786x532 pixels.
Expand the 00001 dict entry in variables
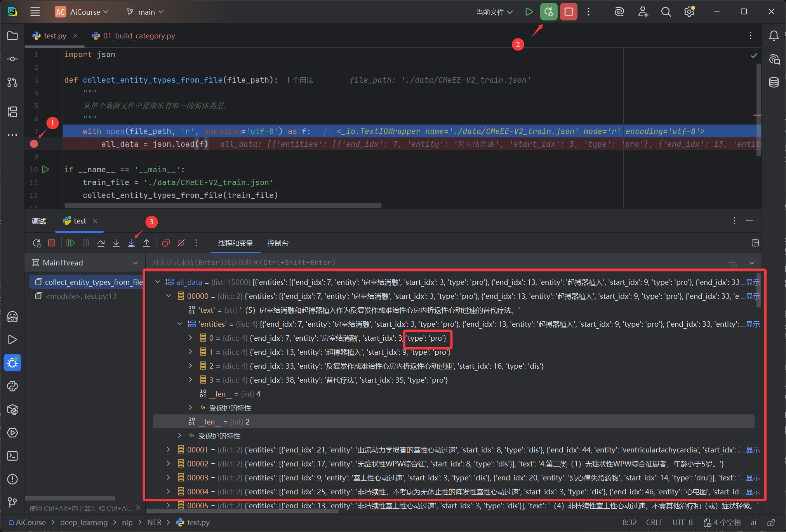click(x=168, y=450)
